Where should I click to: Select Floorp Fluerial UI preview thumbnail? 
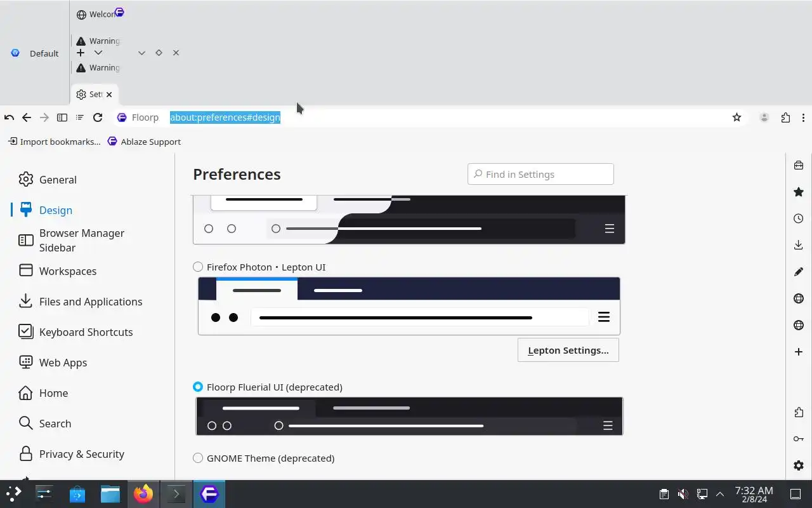tap(409, 416)
